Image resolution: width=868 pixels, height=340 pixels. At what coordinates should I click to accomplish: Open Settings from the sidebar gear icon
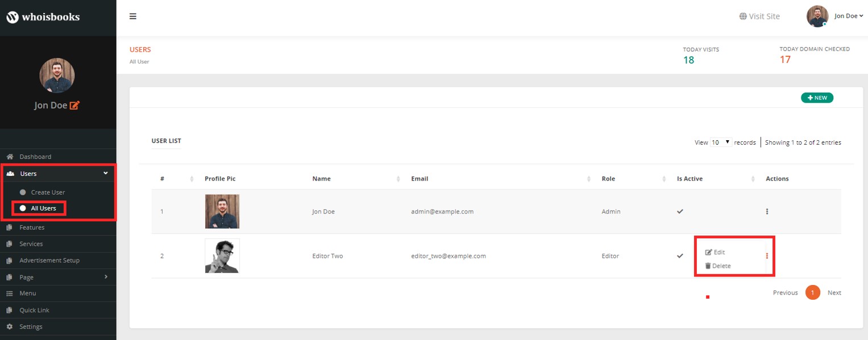10,327
